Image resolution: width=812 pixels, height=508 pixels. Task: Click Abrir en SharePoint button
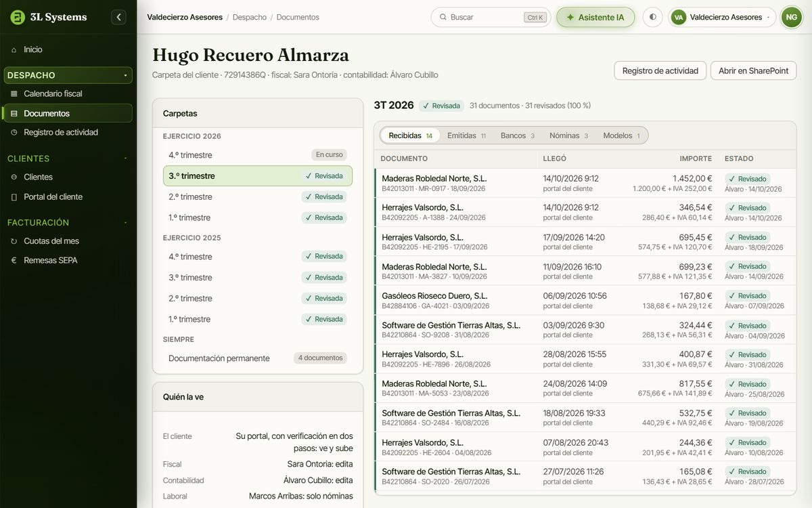753,70
